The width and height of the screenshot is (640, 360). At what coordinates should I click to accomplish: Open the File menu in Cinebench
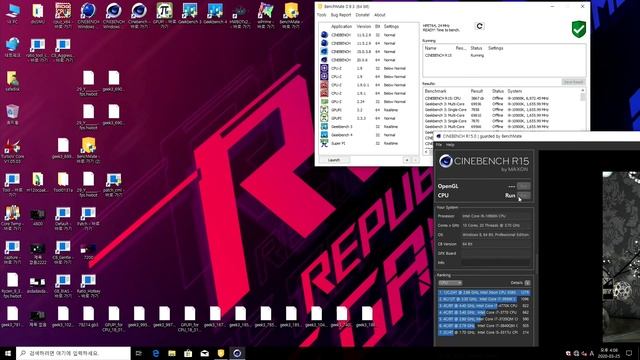[439, 145]
